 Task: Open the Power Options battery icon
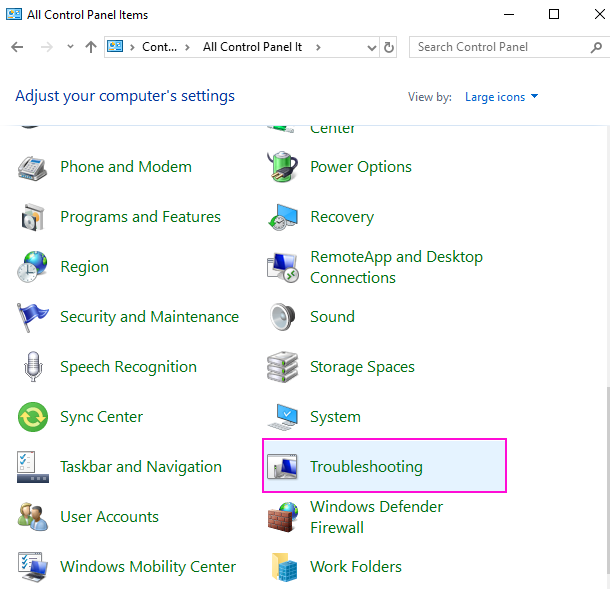tap(283, 167)
